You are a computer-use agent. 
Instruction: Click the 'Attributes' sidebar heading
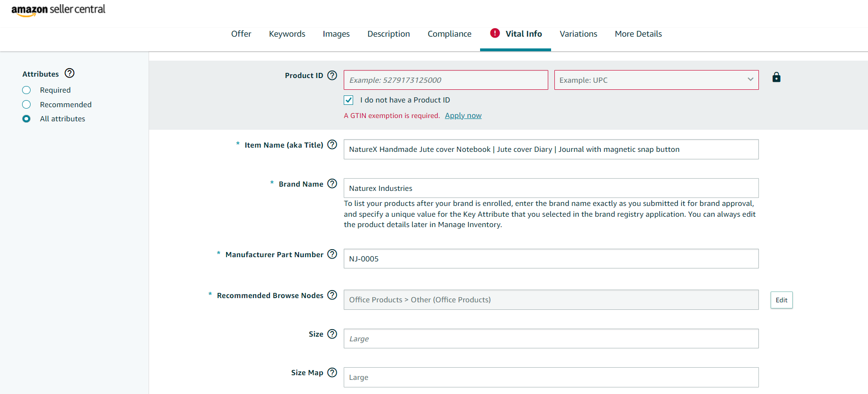(40, 74)
